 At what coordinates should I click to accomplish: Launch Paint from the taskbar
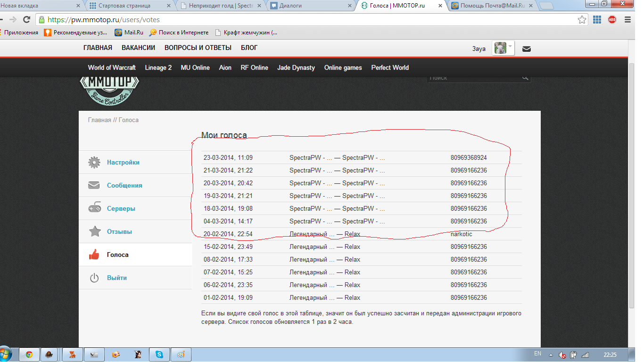[181, 354]
